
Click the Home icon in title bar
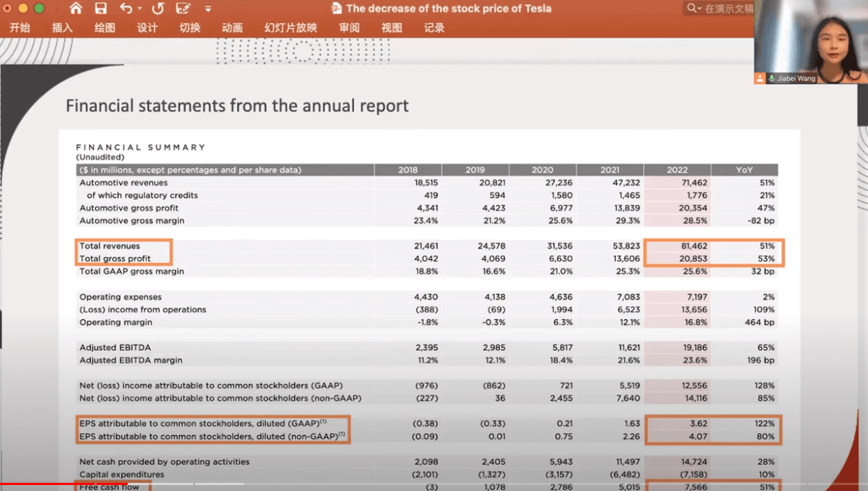tap(76, 8)
